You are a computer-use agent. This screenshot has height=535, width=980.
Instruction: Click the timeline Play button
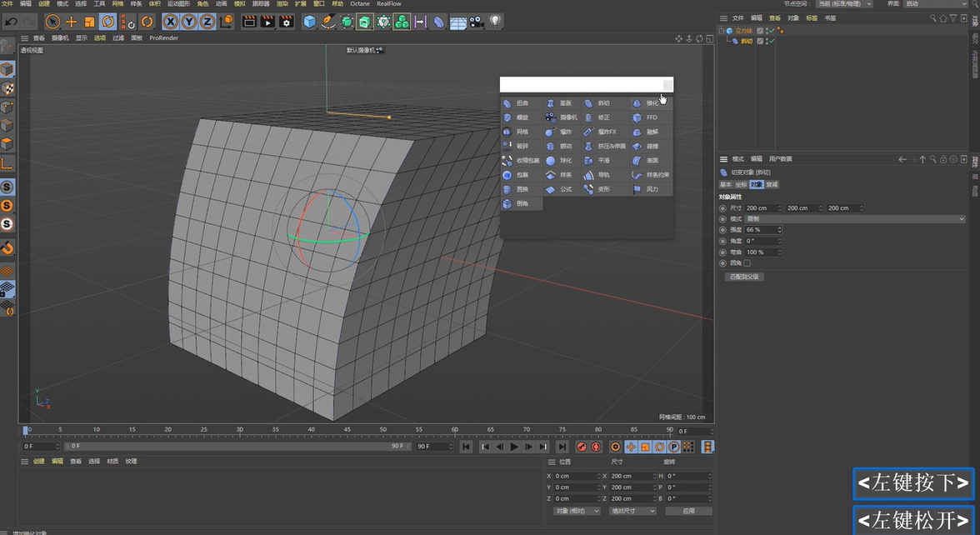(513, 447)
